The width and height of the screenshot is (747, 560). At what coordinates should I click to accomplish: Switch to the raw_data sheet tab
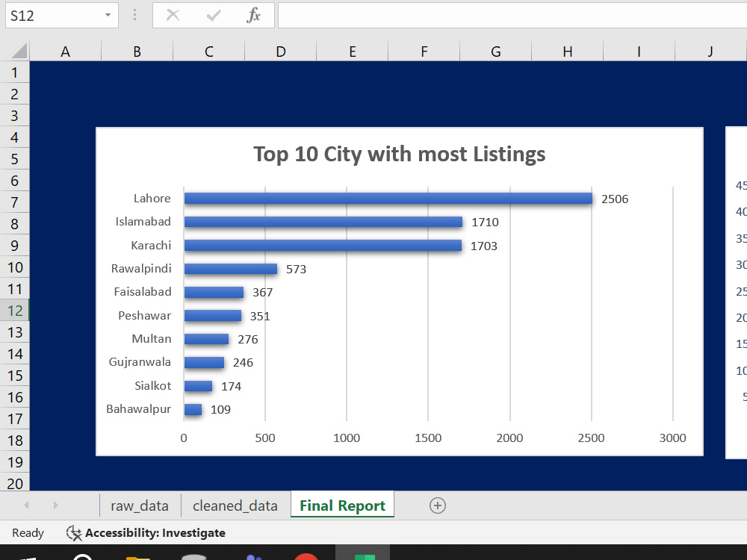tap(140, 505)
